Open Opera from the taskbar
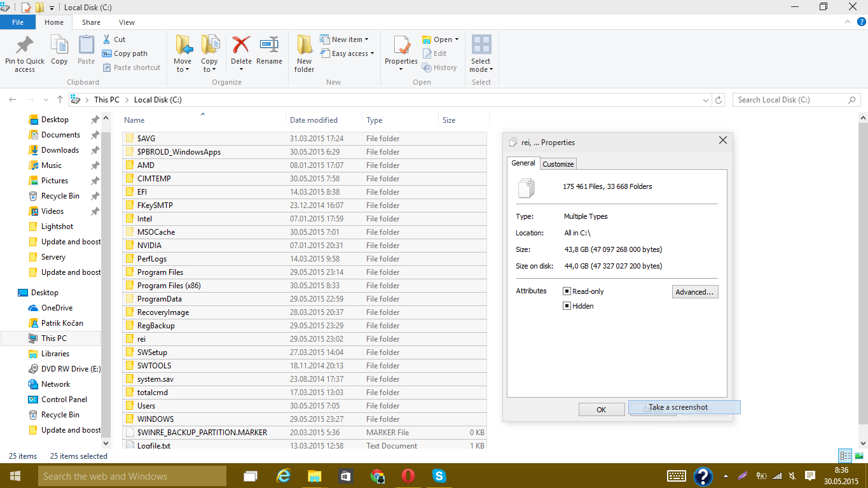The height and width of the screenshot is (488, 868). click(x=408, y=476)
